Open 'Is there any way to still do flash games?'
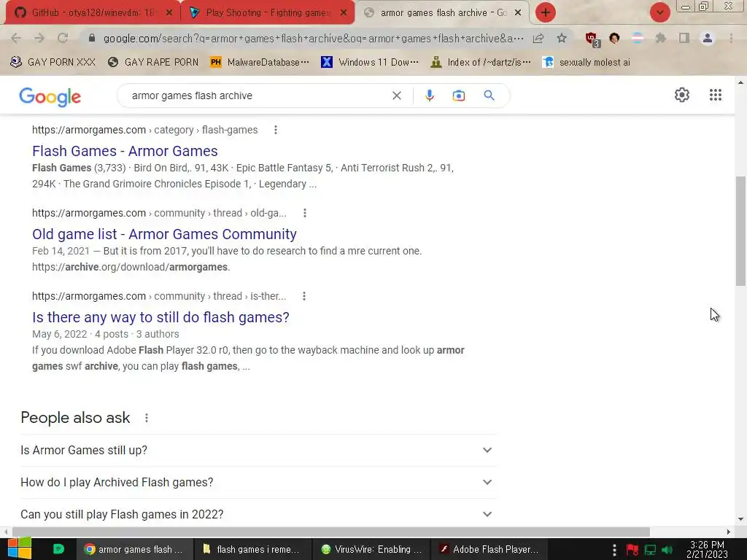The height and width of the screenshot is (560, 747). click(x=160, y=317)
